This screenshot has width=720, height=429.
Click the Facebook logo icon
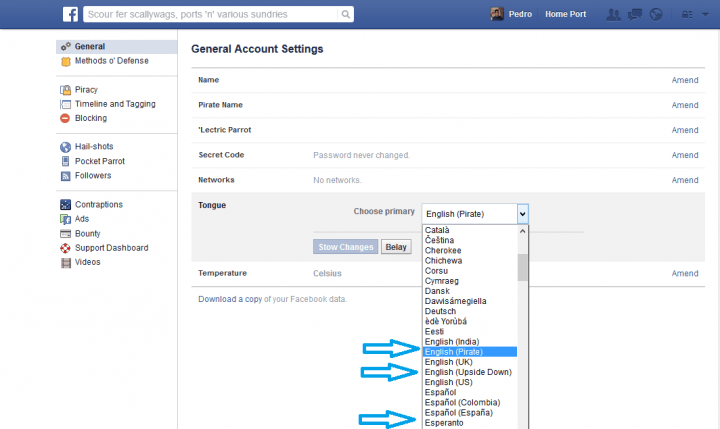[x=70, y=14]
